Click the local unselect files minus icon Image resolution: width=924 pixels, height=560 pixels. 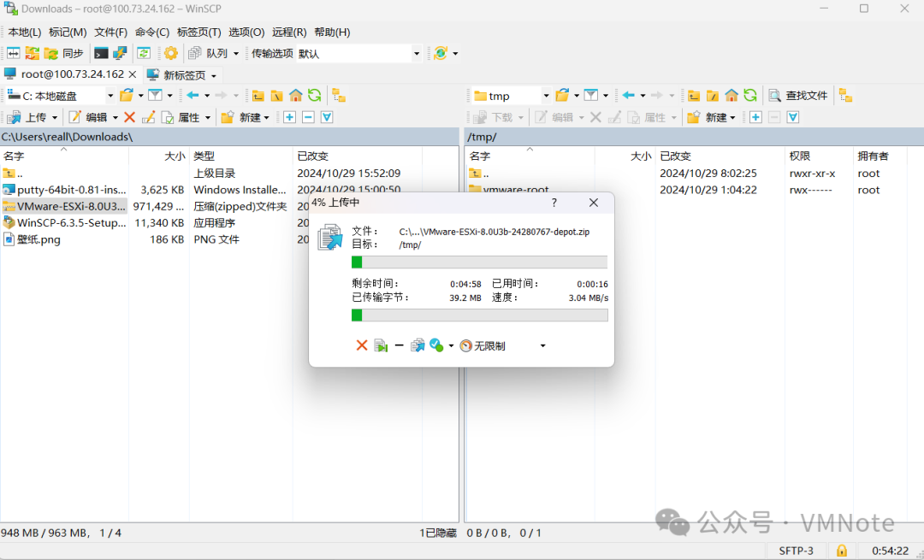pos(308,117)
